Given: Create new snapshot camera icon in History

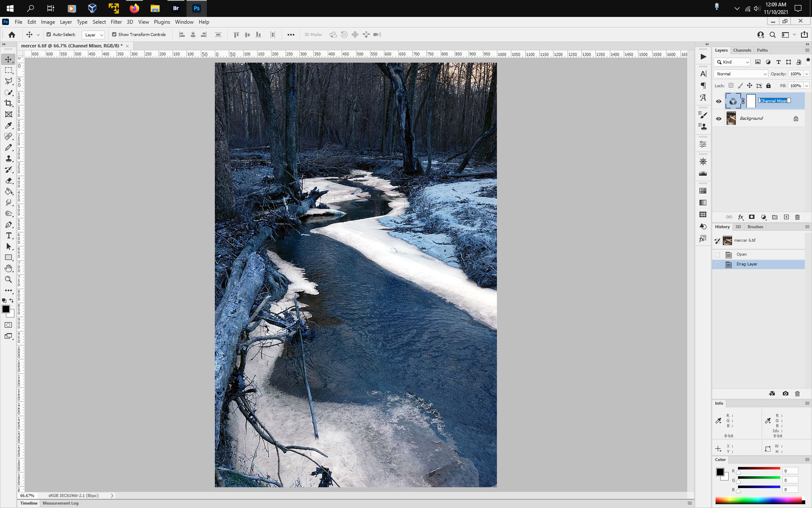Looking at the screenshot, I should pyautogui.click(x=785, y=393).
